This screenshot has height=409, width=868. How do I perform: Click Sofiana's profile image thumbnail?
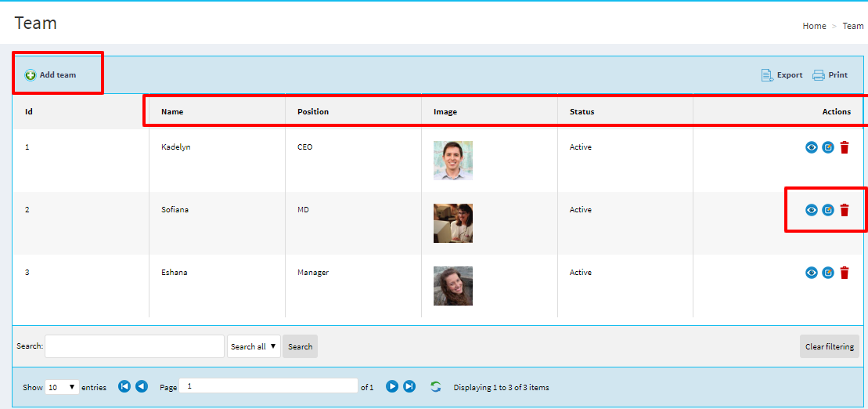click(453, 223)
